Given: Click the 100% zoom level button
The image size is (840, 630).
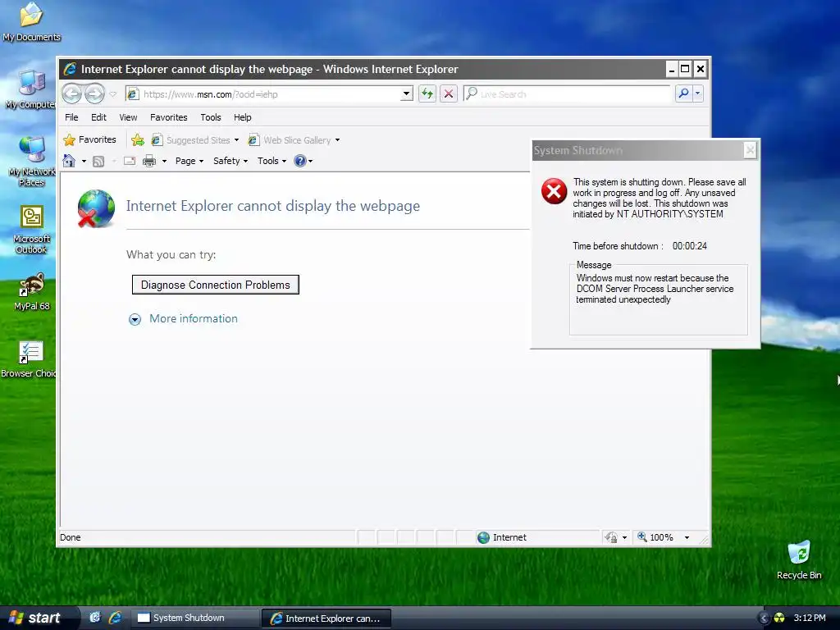Looking at the screenshot, I should [x=655, y=537].
